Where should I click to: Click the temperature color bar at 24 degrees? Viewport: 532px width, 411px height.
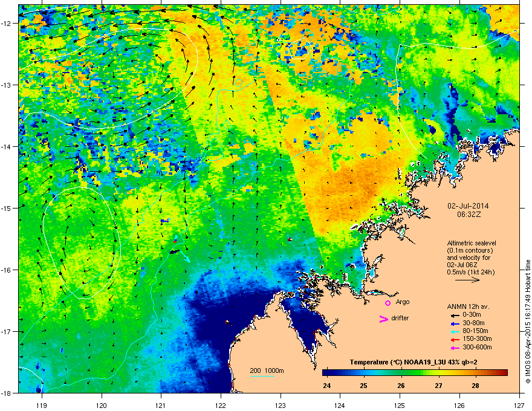326,373
